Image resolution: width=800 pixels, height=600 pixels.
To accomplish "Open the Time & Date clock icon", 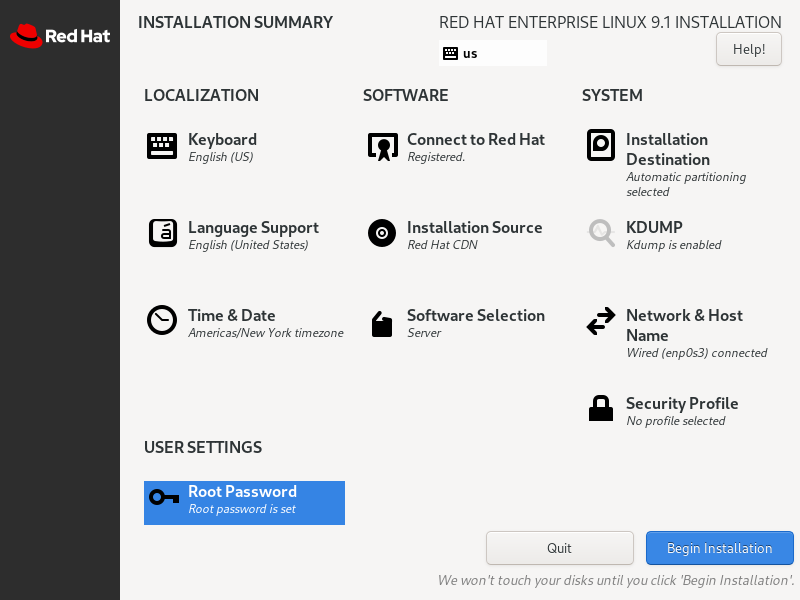I will point(162,320).
